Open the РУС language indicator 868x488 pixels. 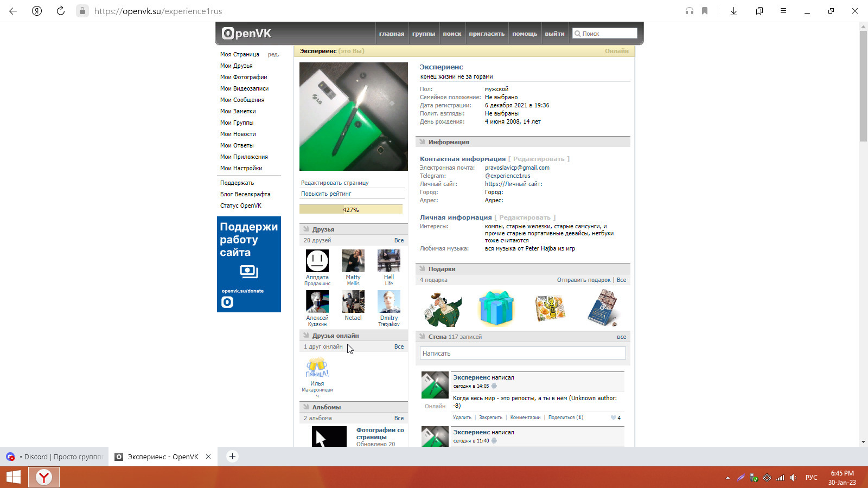click(812, 478)
